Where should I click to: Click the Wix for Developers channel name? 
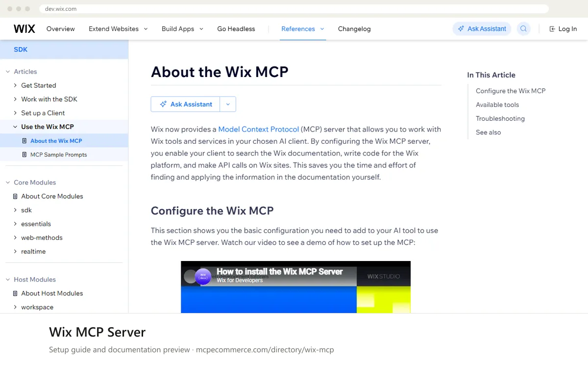[x=240, y=280]
